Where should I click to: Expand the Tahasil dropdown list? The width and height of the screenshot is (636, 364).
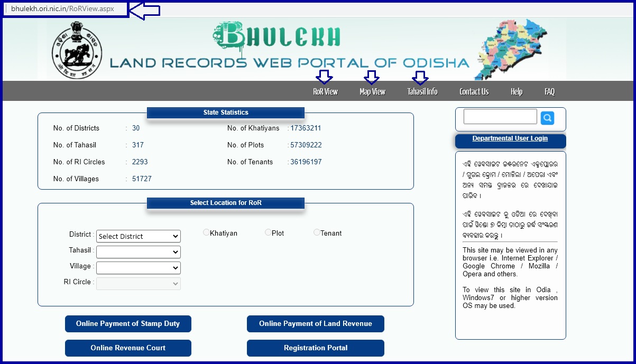(x=138, y=252)
